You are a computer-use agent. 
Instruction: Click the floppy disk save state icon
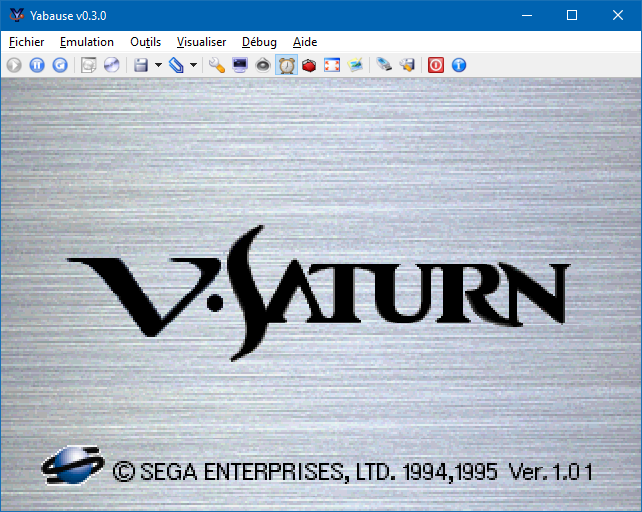(x=141, y=65)
